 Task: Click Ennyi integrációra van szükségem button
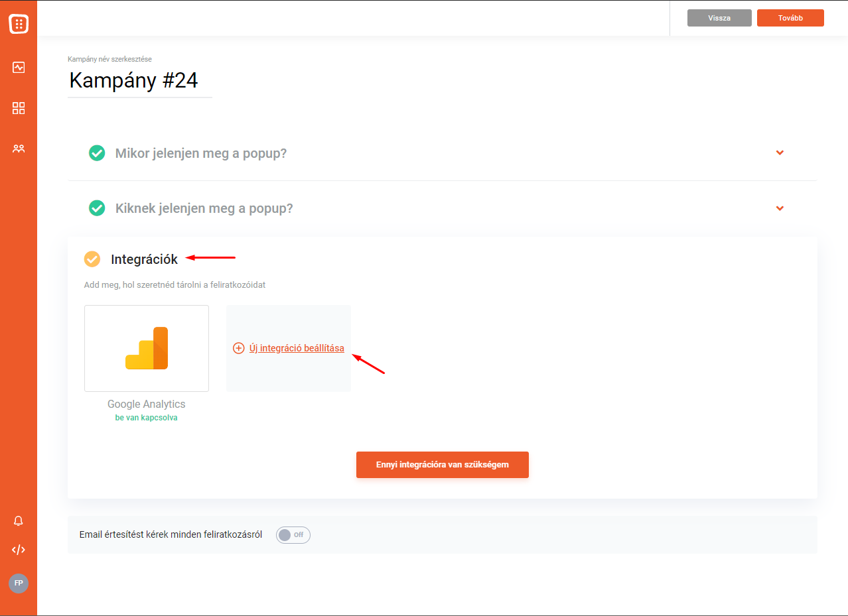[443, 465]
